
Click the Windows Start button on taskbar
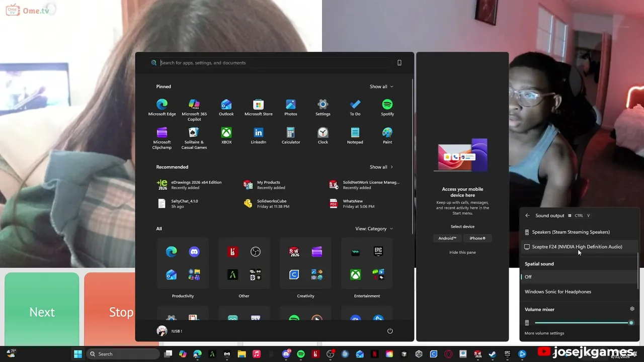78,354
